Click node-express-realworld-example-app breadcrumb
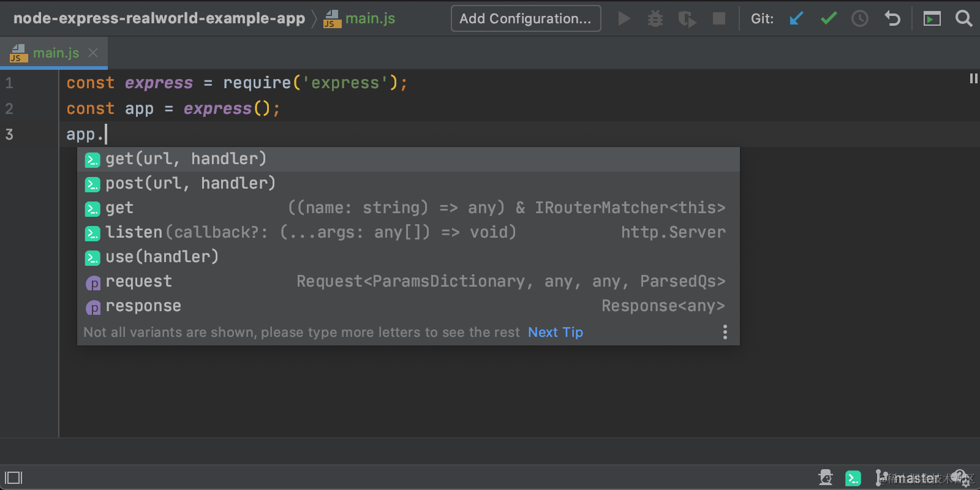The width and height of the screenshot is (980, 490). (159, 18)
